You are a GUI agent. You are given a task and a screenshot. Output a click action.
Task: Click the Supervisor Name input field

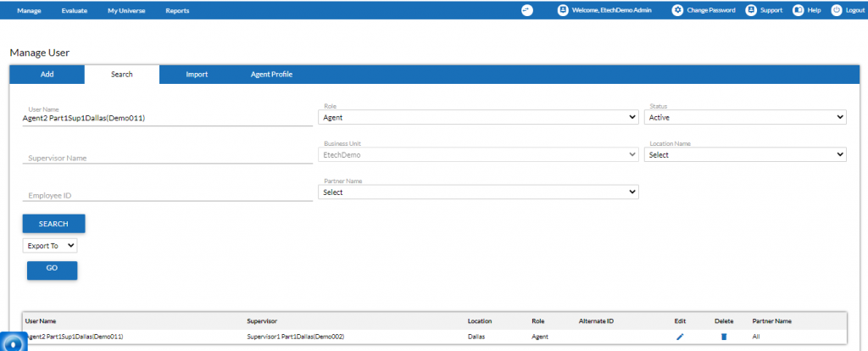(168, 157)
